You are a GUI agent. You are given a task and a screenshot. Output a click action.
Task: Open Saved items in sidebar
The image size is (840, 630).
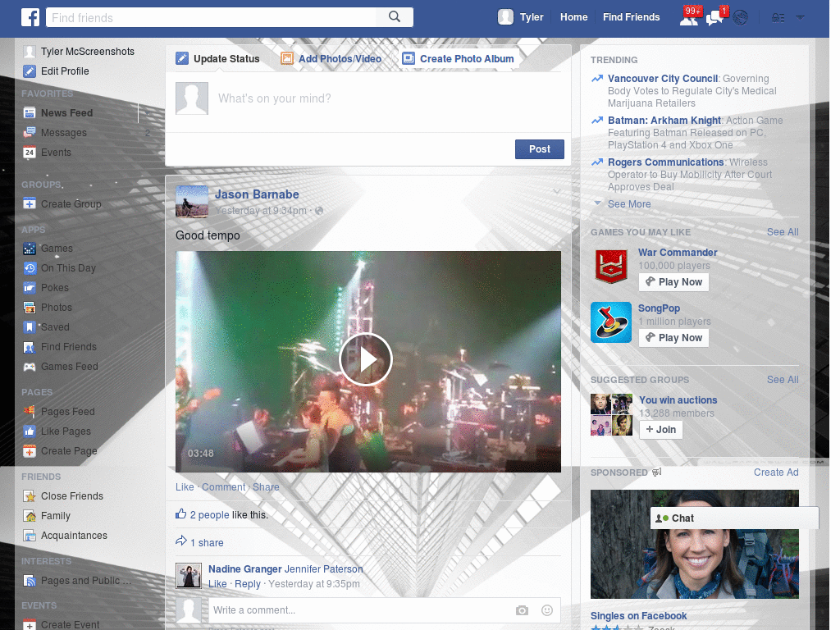click(x=55, y=327)
